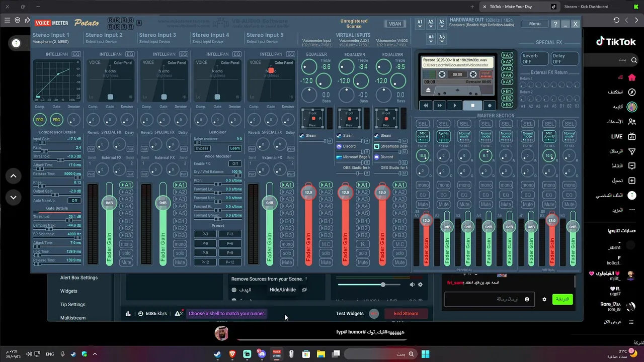Click speaker icon in Streamlabs mixer
This screenshot has width=644, height=362.
412,285
